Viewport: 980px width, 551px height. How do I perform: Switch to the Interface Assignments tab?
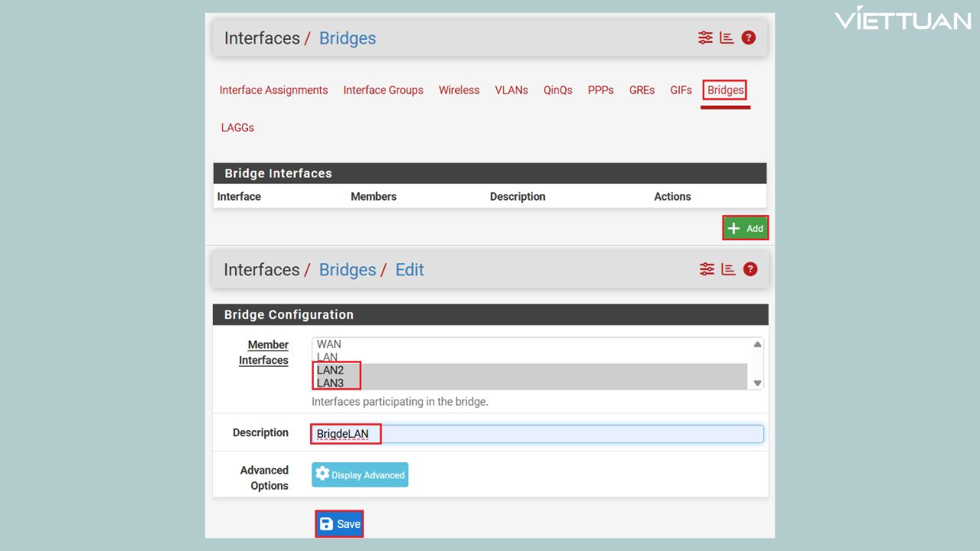273,90
